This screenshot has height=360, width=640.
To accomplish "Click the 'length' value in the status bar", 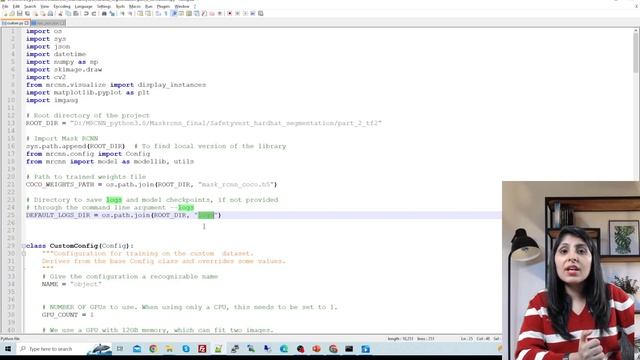I will (400, 339).
